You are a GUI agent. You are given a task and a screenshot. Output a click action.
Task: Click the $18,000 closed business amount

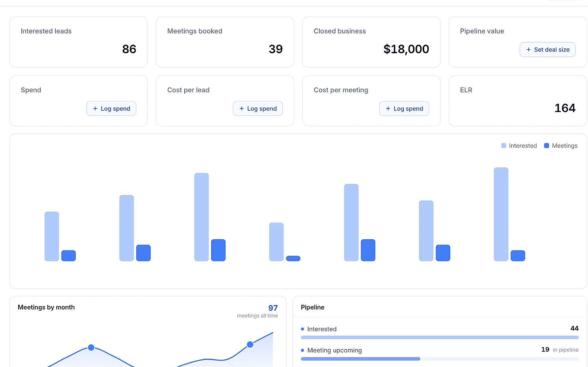(406, 49)
